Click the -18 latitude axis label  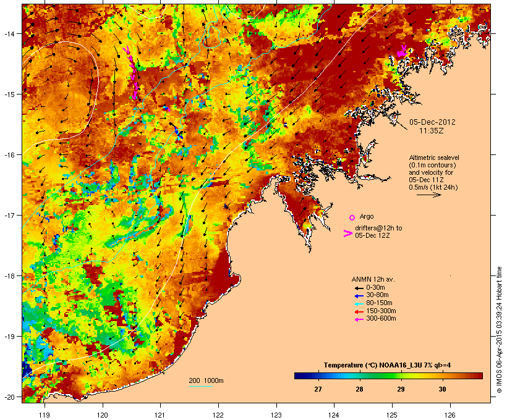[9, 276]
